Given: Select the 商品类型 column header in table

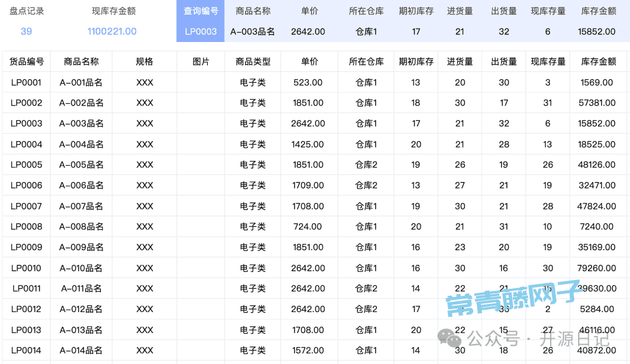Looking at the screenshot, I should pyautogui.click(x=253, y=61).
